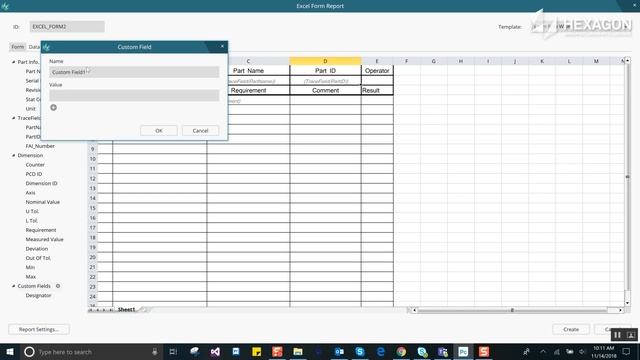
Task: Select the Designator custom field
Action: coord(38,296)
